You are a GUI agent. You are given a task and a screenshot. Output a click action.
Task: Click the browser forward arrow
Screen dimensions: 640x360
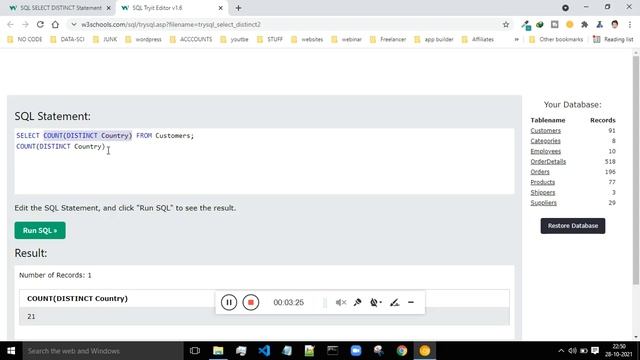tap(25, 24)
